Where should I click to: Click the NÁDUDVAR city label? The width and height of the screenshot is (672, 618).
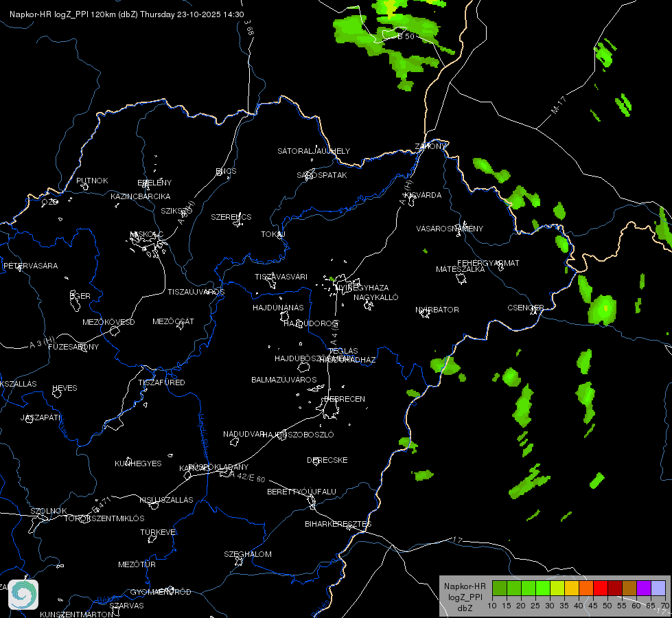point(244,434)
